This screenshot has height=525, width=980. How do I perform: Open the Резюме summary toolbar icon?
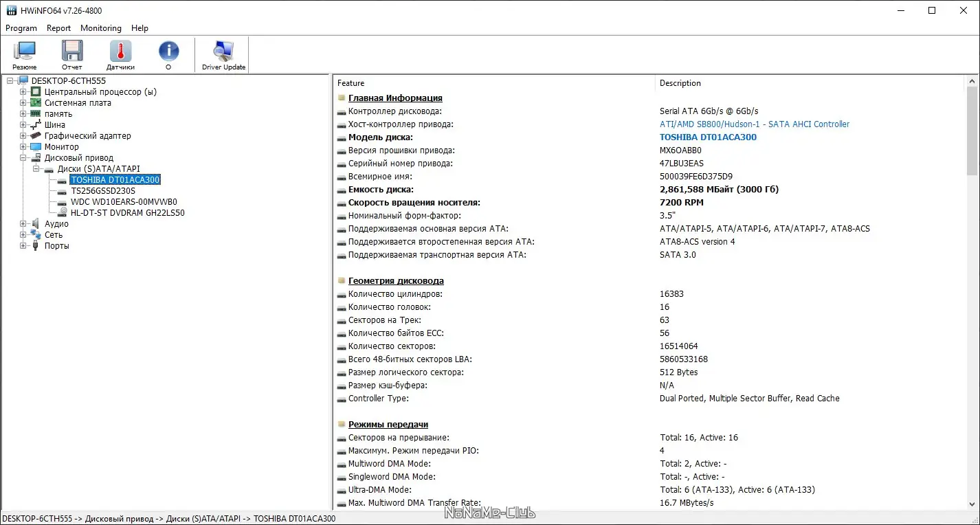pyautogui.click(x=25, y=55)
